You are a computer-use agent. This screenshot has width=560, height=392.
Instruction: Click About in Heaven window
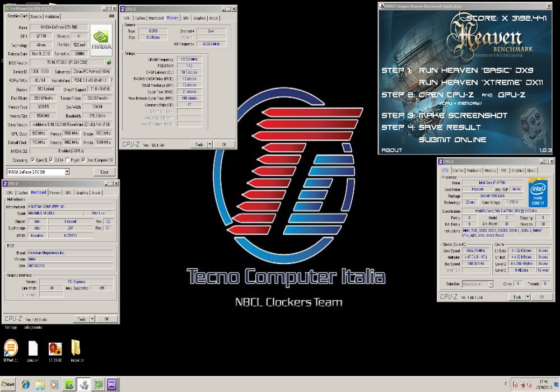pos(392,150)
